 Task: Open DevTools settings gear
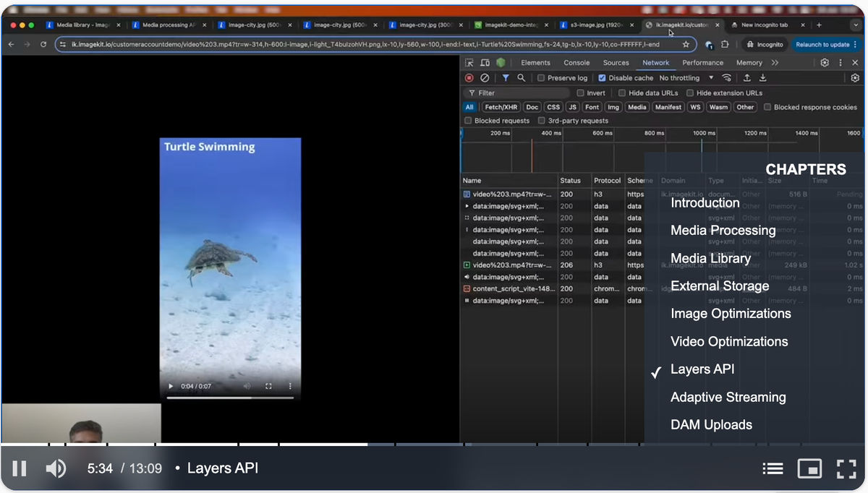[x=825, y=63]
